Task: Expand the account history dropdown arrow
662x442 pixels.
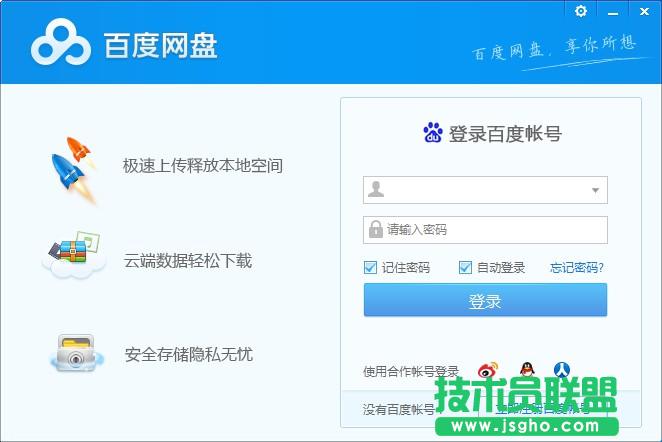Action: coord(595,190)
